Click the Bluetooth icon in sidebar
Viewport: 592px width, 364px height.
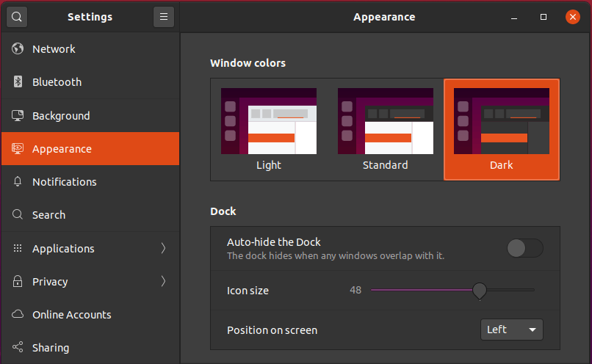(x=18, y=81)
